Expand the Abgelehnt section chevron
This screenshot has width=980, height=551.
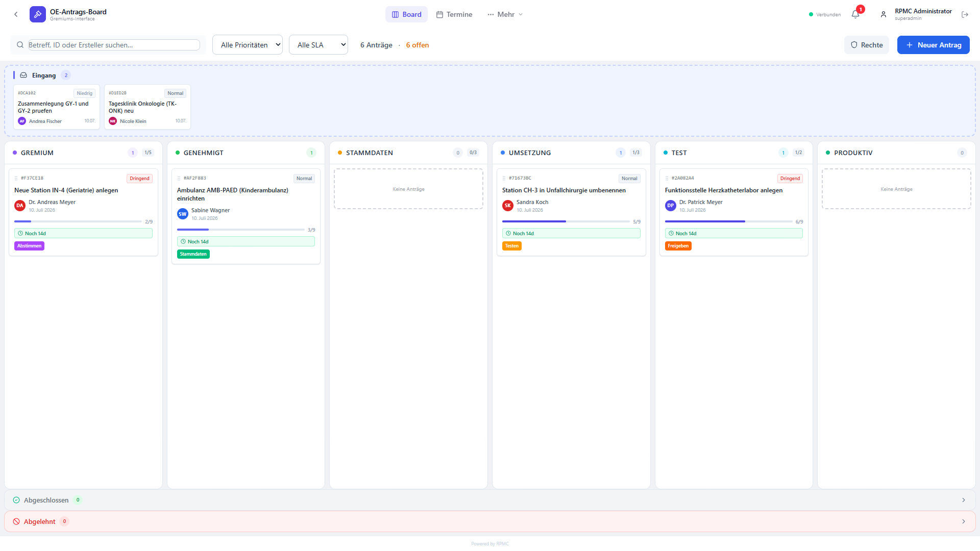pyautogui.click(x=964, y=521)
